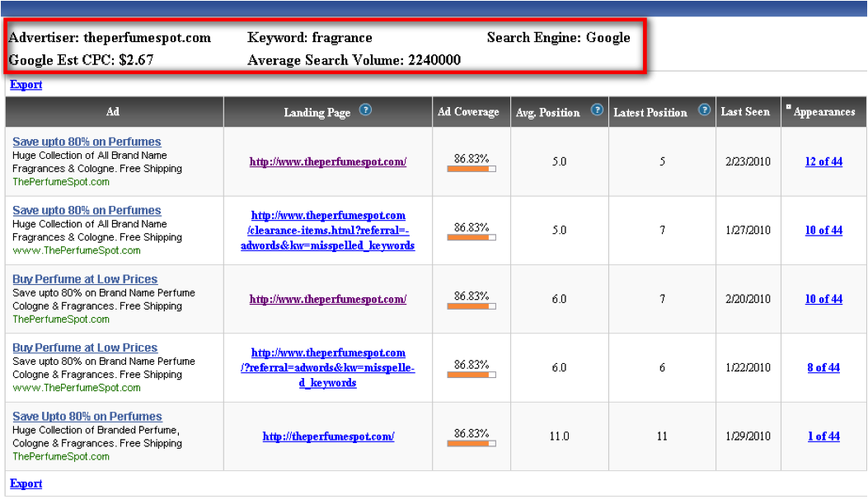
Task: Click the latest position 7 in the 1/27/2010 row
Action: (662, 230)
